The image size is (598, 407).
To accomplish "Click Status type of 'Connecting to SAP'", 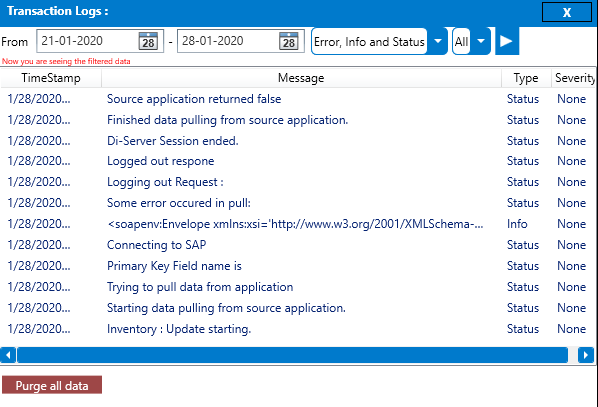I will click(523, 245).
